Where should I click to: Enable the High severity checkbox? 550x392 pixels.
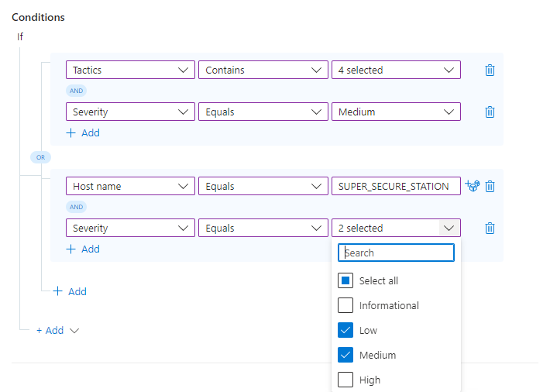pos(345,380)
